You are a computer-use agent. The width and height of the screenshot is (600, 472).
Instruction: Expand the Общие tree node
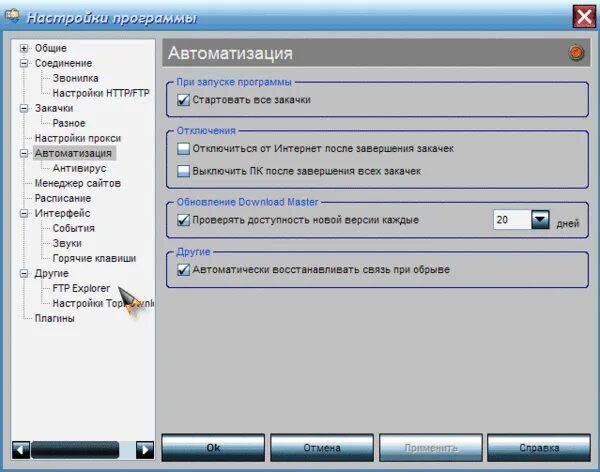point(24,48)
